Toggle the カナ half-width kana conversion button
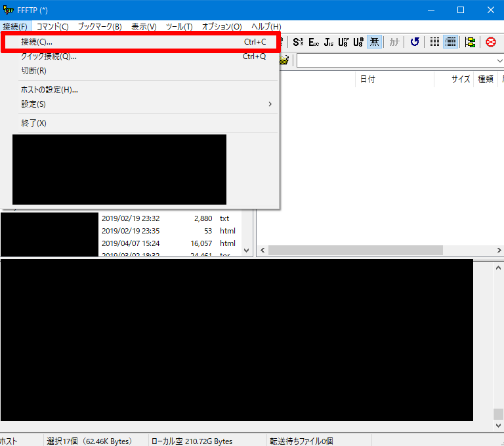The height and width of the screenshot is (446, 504). point(394,42)
